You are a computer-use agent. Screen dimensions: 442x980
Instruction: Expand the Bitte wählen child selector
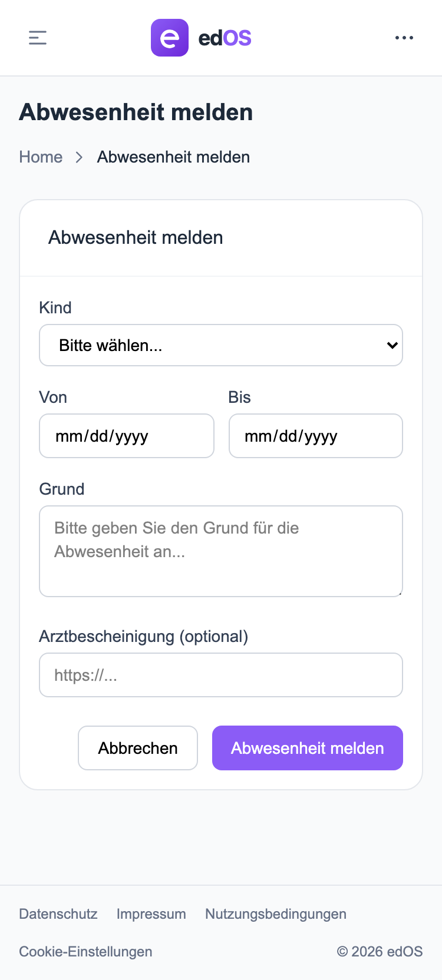(221, 345)
